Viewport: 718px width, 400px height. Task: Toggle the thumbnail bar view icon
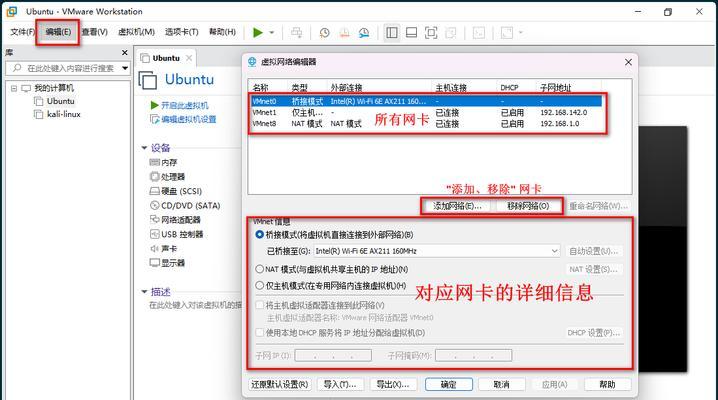pos(412,32)
